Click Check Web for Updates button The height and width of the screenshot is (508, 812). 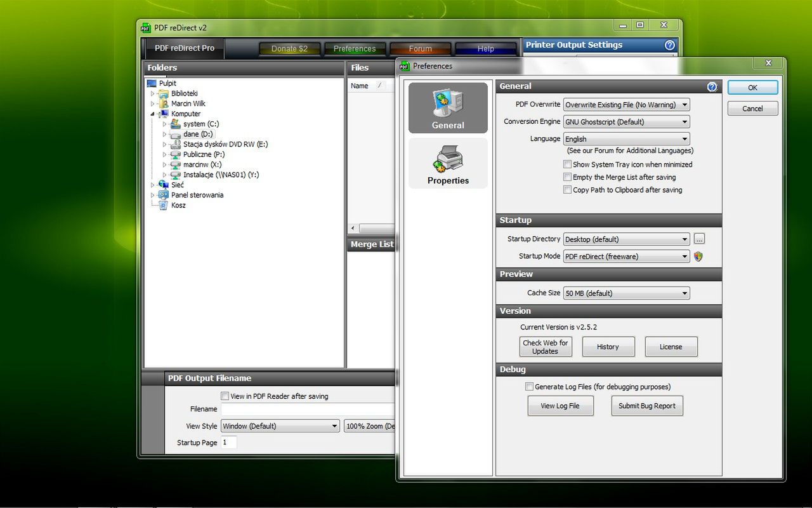546,347
